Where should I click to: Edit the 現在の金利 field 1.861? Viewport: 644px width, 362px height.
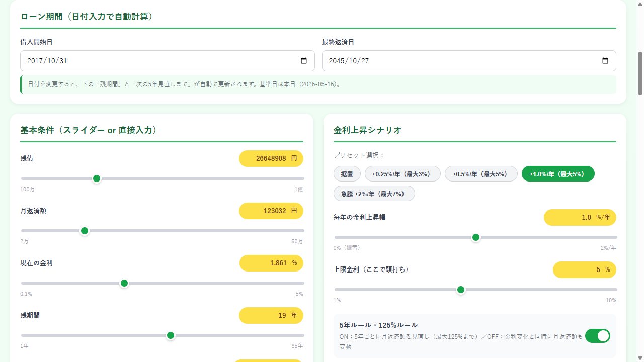(272, 263)
